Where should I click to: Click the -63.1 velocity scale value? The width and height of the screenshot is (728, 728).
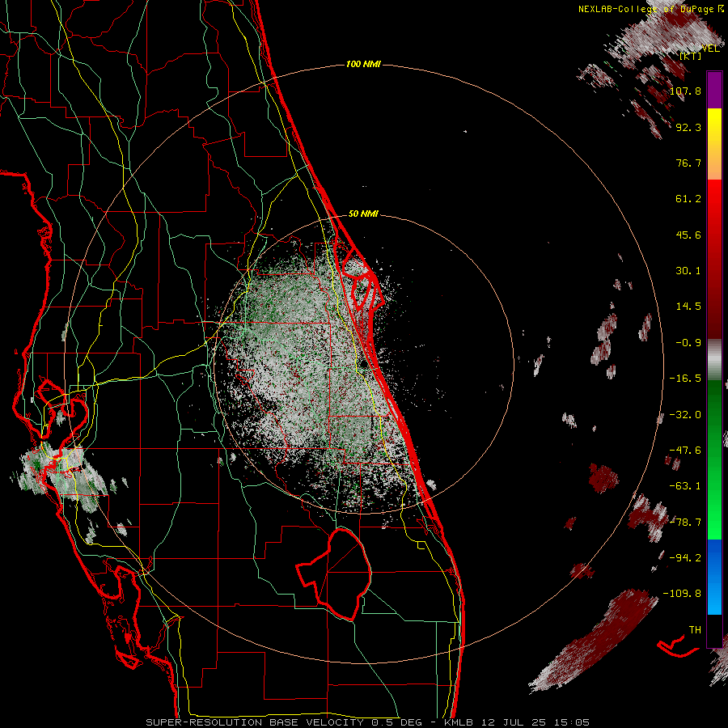(685, 486)
